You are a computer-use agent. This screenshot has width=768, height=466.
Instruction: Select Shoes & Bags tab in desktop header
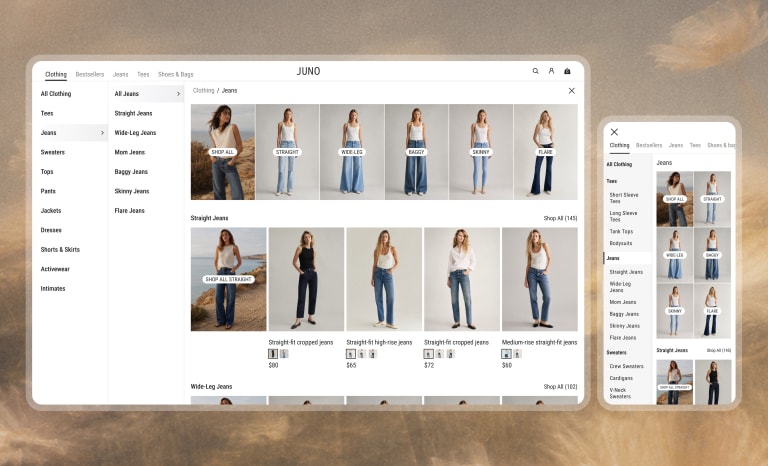pyautogui.click(x=175, y=74)
